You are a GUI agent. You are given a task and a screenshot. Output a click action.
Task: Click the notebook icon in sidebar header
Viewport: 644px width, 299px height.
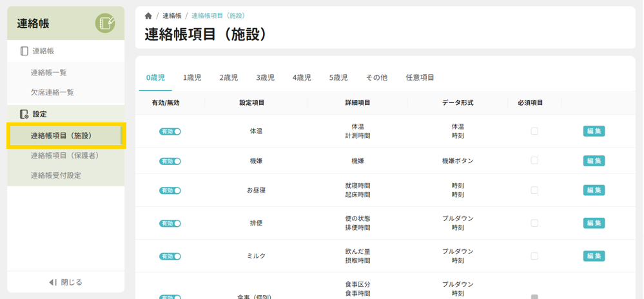pos(104,23)
